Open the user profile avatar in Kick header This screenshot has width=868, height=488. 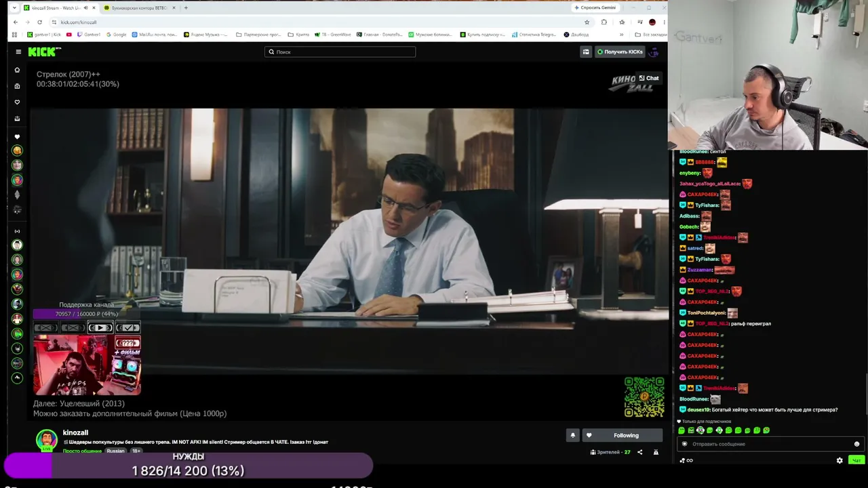tap(654, 52)
